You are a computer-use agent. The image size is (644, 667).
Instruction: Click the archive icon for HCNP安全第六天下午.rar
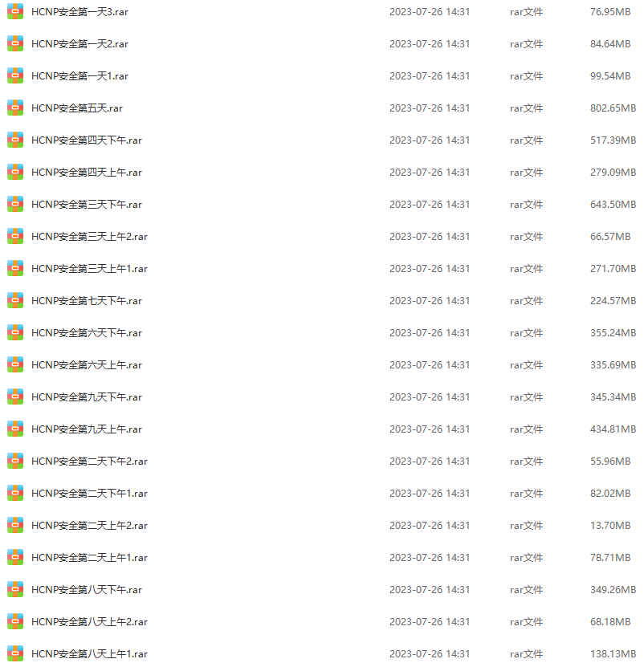click(x=15, y=332)
